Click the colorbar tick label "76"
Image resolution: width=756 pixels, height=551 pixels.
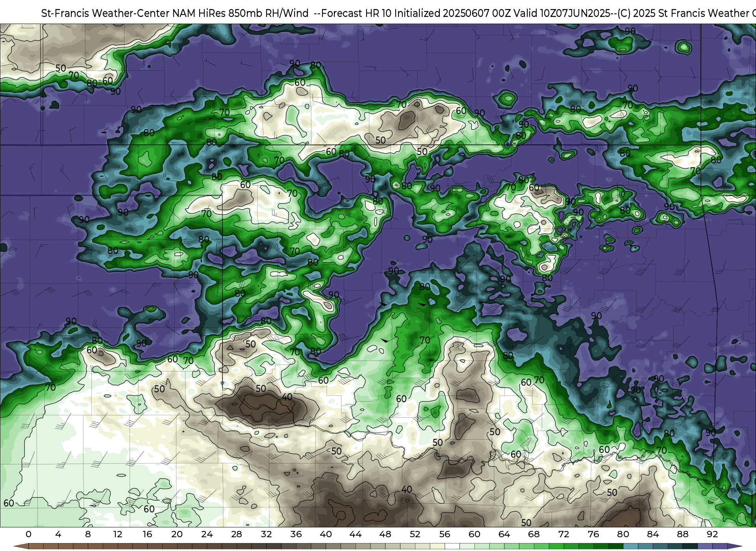[x=593, y=534]
